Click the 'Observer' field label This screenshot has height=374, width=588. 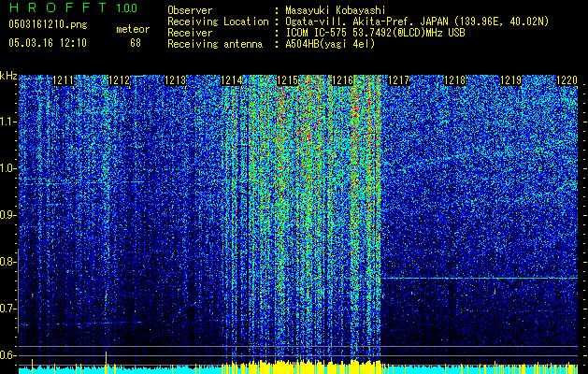tap(190, 10)
